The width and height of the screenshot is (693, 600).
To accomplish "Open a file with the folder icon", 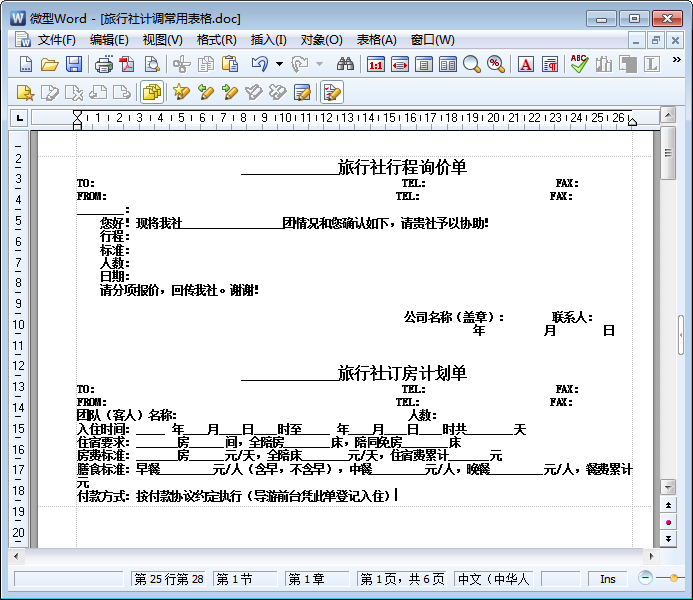I will (x=50, y=65).
